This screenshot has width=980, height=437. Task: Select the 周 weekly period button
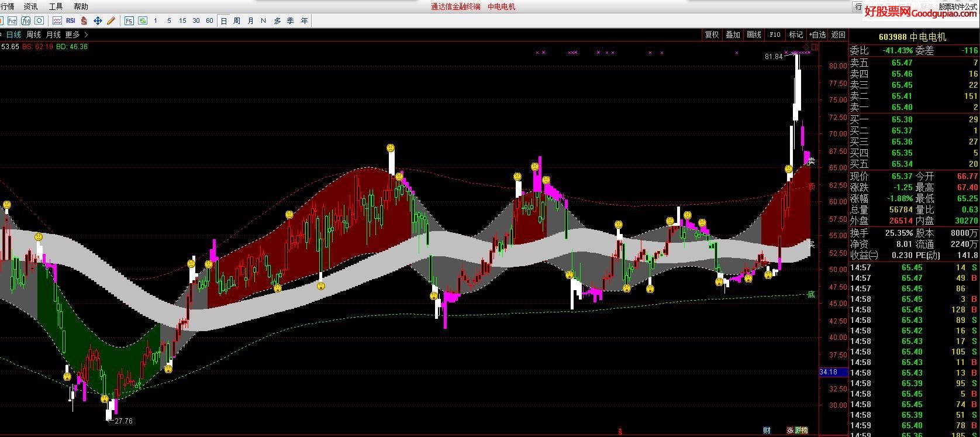[x=237, y=20]
